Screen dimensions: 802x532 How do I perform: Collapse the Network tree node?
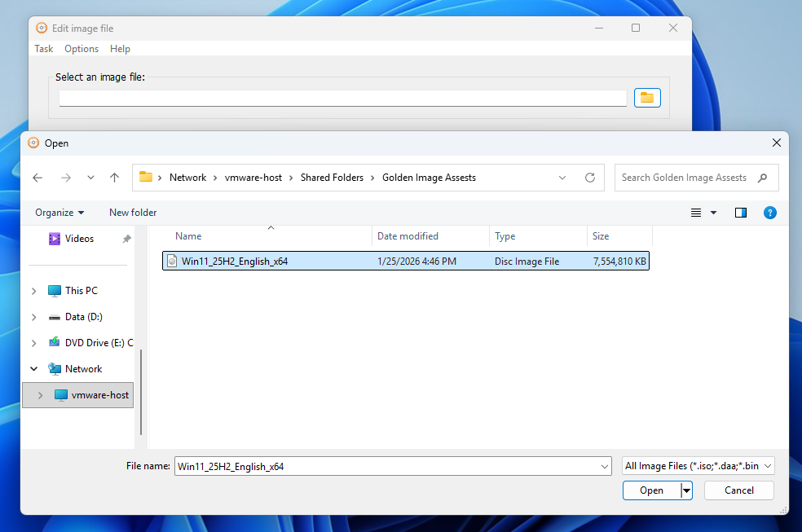pos(33,369)
